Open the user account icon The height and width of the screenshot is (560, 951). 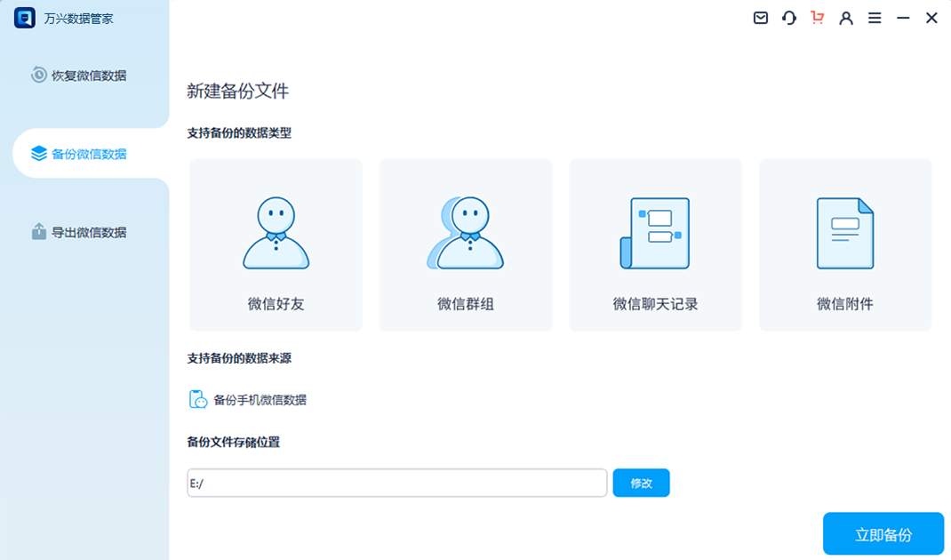coord(845,17)
